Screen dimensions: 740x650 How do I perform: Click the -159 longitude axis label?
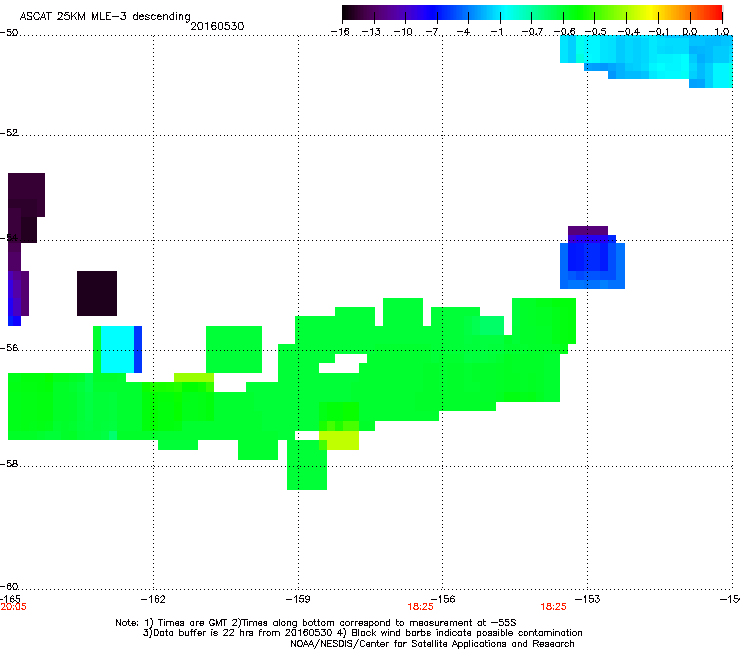pos(298,599)
